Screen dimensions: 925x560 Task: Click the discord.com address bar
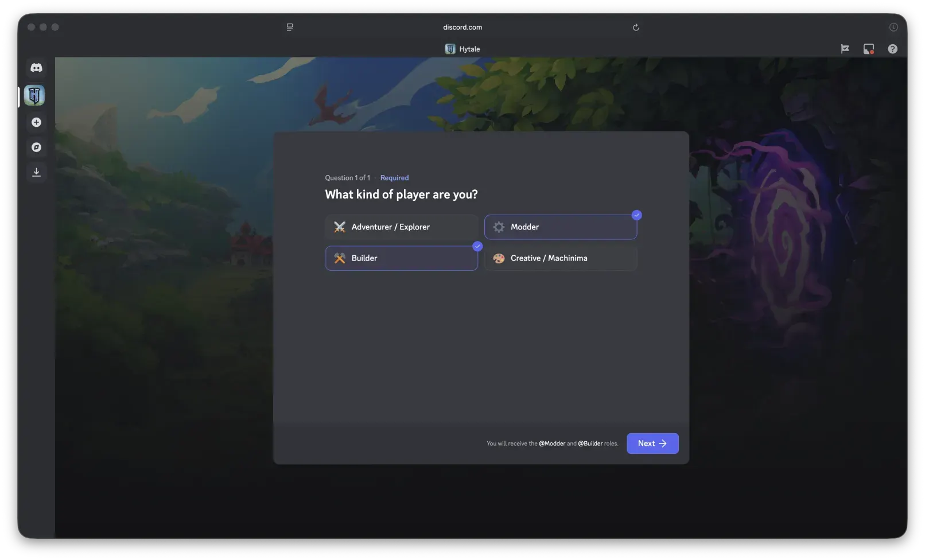tap(462, 28)
